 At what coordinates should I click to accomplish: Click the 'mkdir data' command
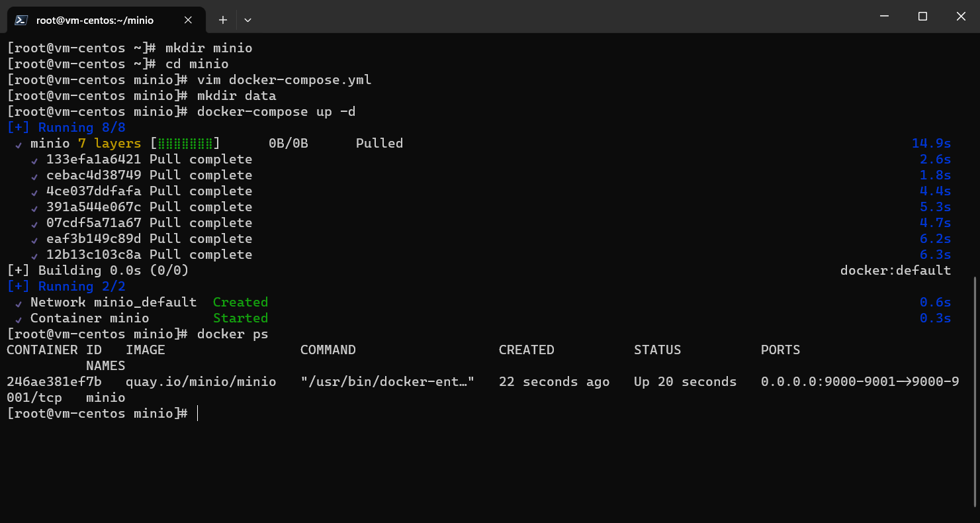tap(237, 96)
